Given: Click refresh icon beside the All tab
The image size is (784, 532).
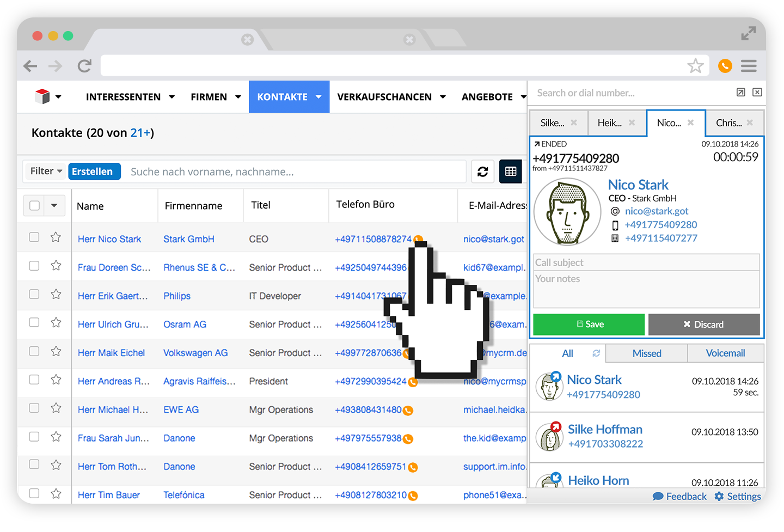Looking at the screenshot, I should (x=596, y=353).
